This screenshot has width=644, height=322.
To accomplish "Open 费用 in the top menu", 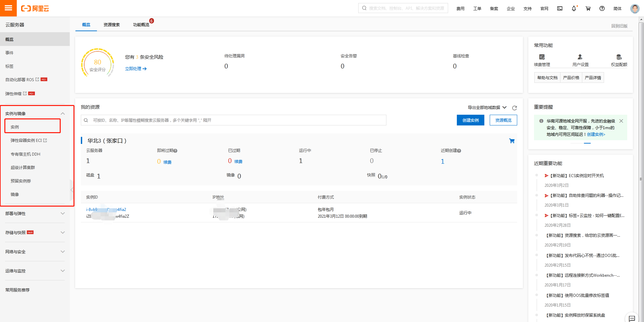I will click(x=461, y=9).
